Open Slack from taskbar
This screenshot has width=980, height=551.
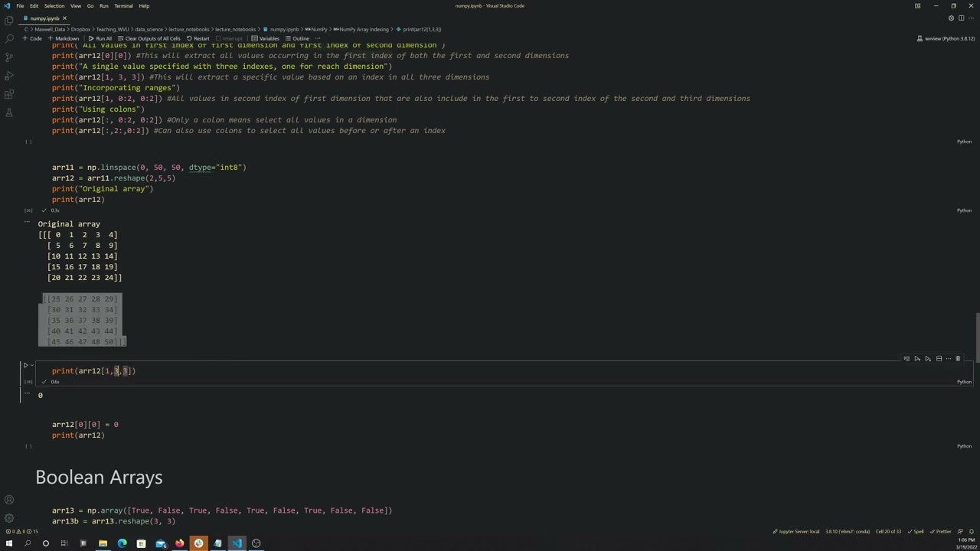[198, 543]
